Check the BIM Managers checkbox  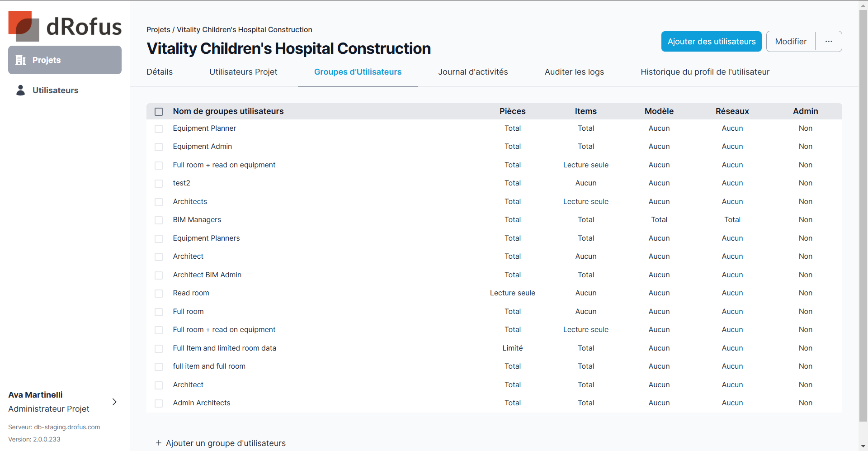pyautogui.click(x=159, y=220)
